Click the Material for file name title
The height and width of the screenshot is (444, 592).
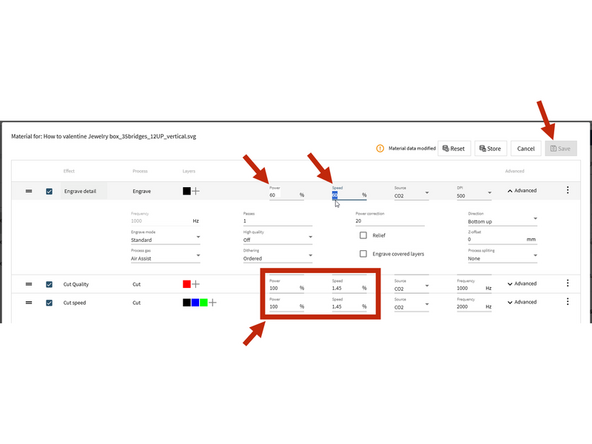click(x=103, y=136)
